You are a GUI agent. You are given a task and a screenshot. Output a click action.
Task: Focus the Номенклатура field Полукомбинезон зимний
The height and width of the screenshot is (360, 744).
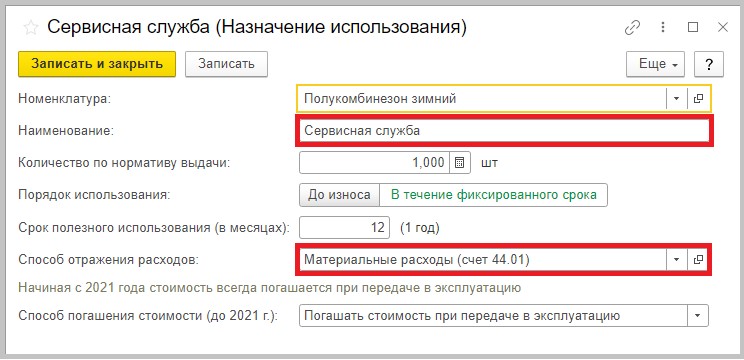[483, 99]
